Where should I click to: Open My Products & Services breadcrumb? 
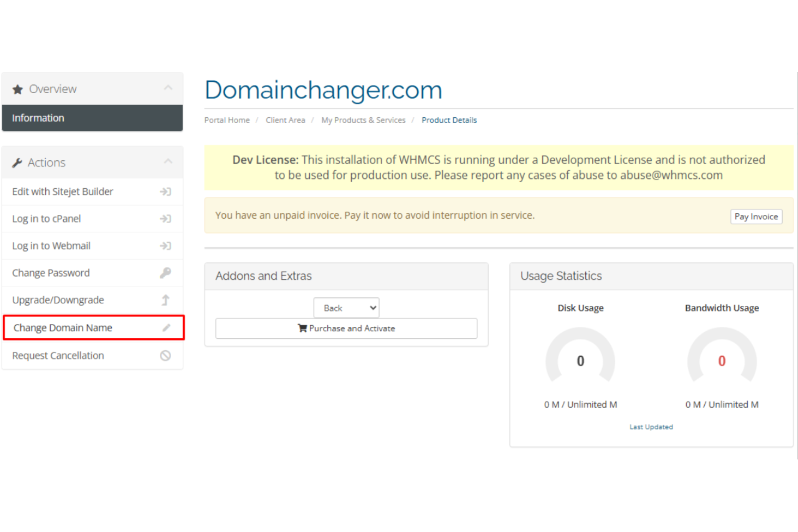click(x=363, y=120)
